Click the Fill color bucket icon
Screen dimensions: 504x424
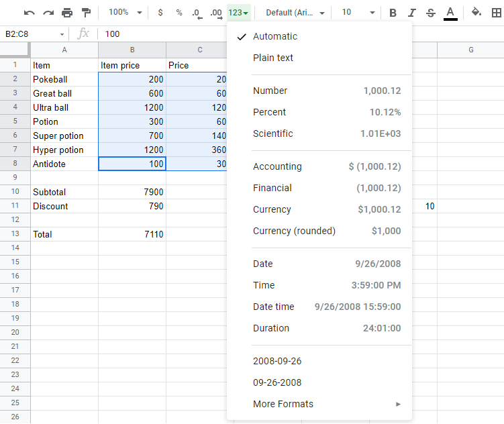pyautogui.click(x=476, y=13)
